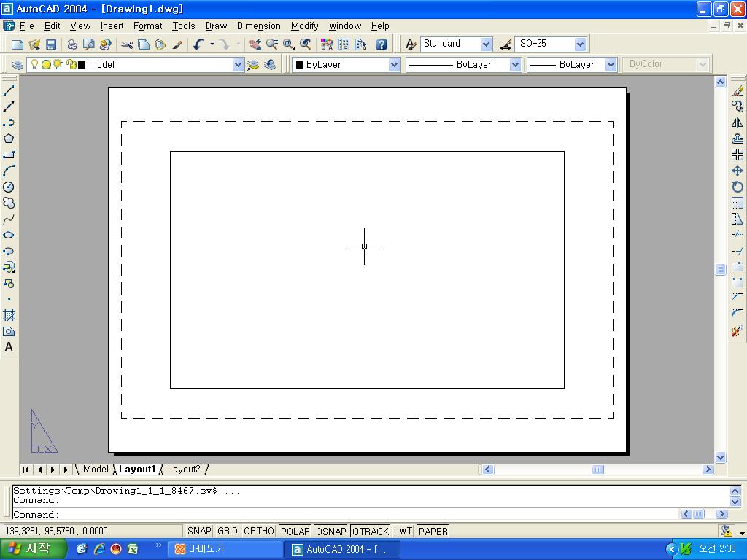Open the Layer Properties Manager icon
This screenshot has width=747, height=560.
[x=18, y=65]
